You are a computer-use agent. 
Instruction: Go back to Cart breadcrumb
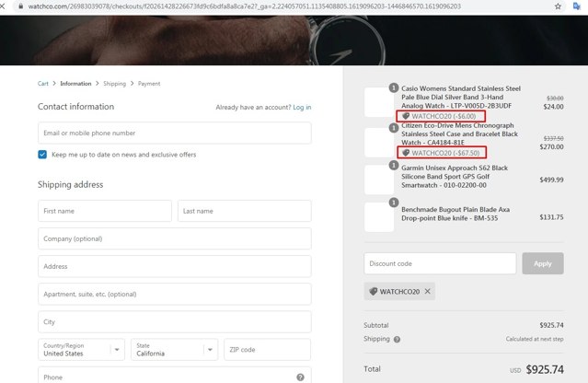(43, 84)
